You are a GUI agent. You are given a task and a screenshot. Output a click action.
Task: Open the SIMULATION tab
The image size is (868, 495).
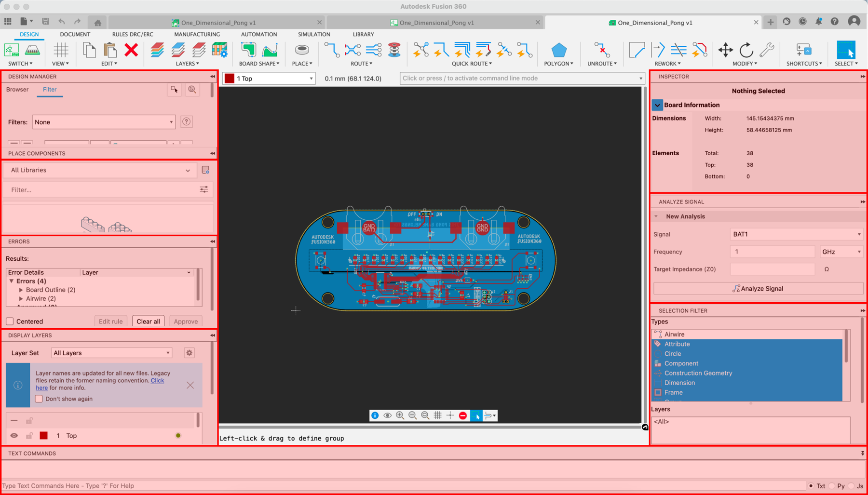coord(314,34)
